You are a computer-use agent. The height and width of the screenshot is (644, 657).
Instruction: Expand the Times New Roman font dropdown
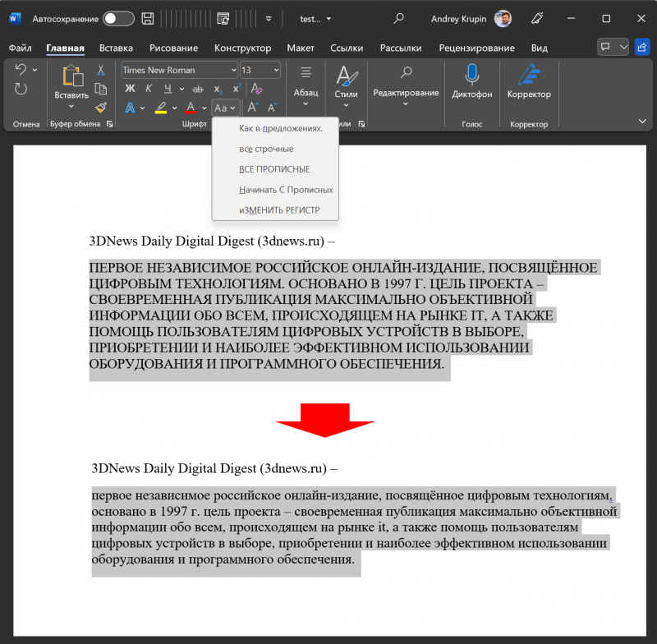click(233, 71)
